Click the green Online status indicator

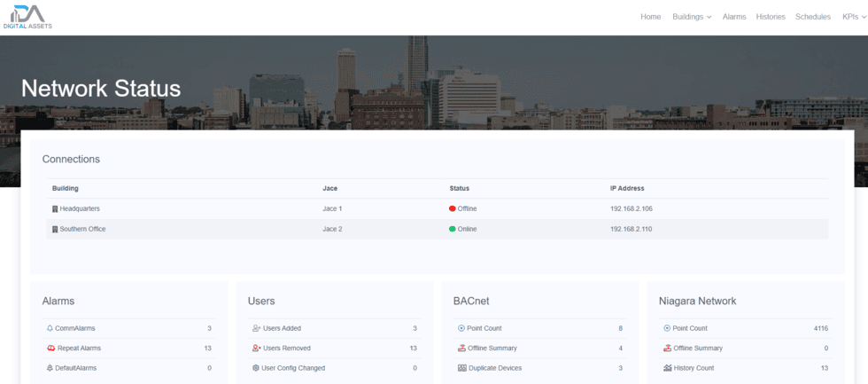[x=453, y=229]
